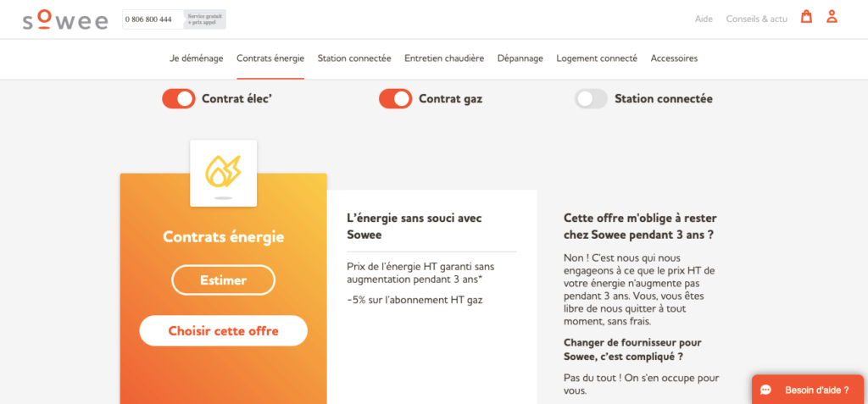The height and width of the screenshot is (404, 868).
Task: Click the Prix de l'énergie HT garanti text
Action: pos(420,273)
